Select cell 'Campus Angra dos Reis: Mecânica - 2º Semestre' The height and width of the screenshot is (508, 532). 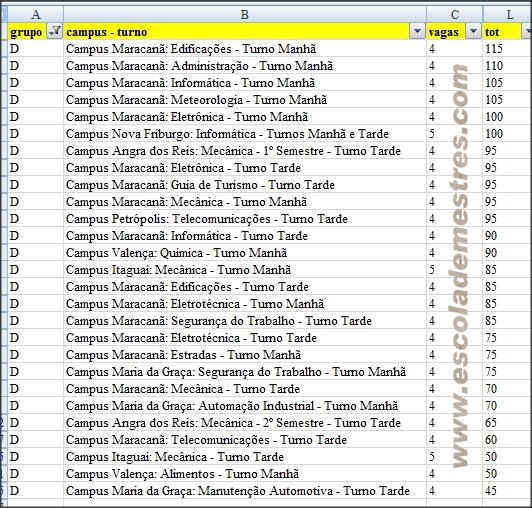pyautogui.click(x=245, y=422)
